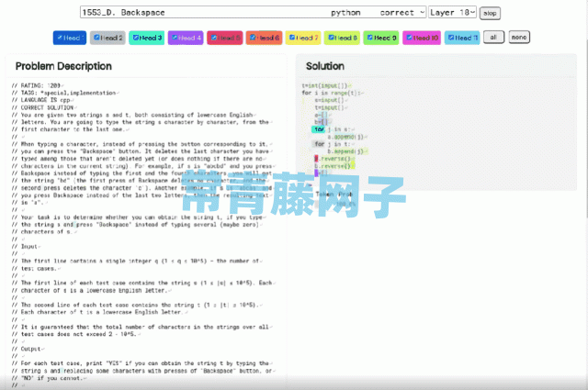The image size is (588, 390).
Task: Click the Solution panel heading
Action: coord(325,66)
